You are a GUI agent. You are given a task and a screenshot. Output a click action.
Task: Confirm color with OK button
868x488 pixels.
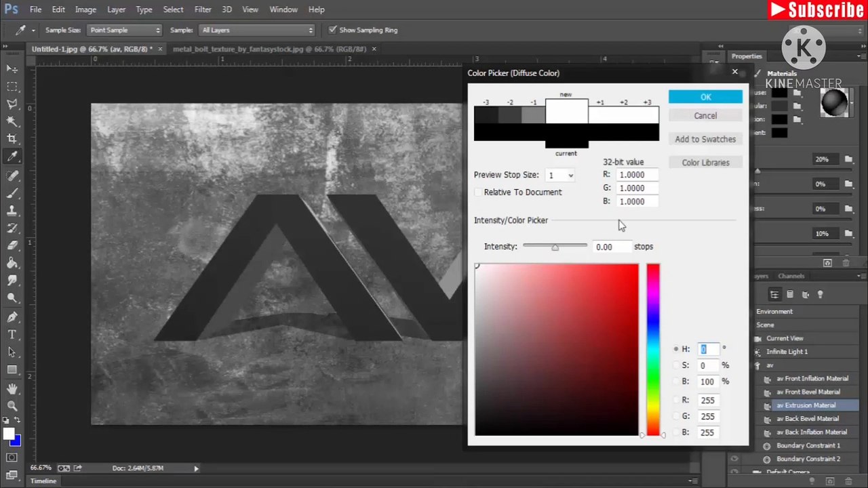[x=705, y=97]
